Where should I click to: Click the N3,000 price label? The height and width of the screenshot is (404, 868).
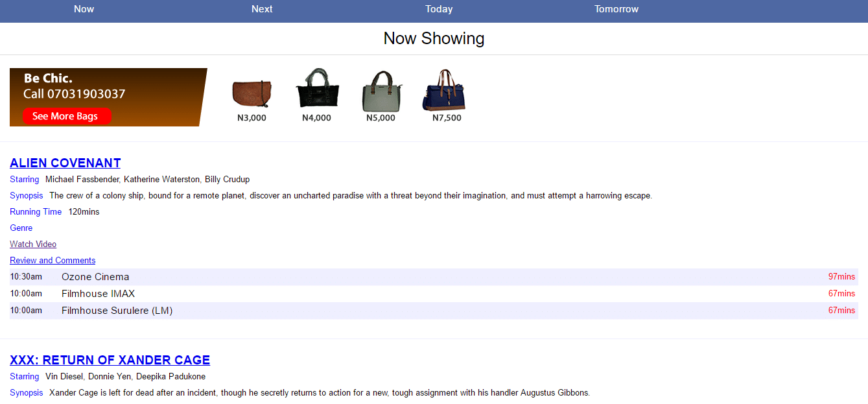tap(252, 118)
